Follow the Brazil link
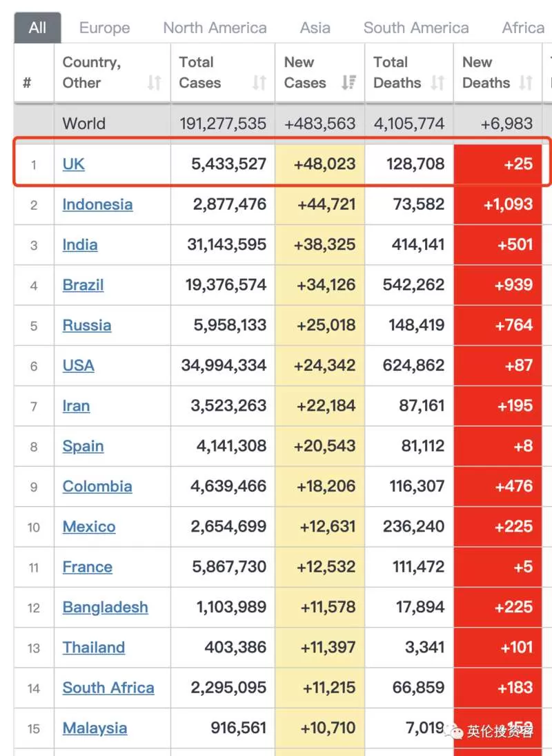Viewport: 552px width, 756px height. pos(83,285)
